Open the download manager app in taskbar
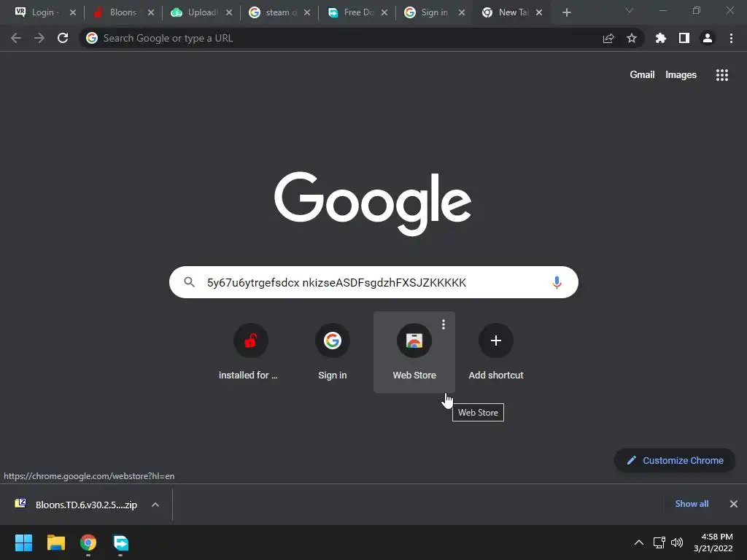 point(120,542)
